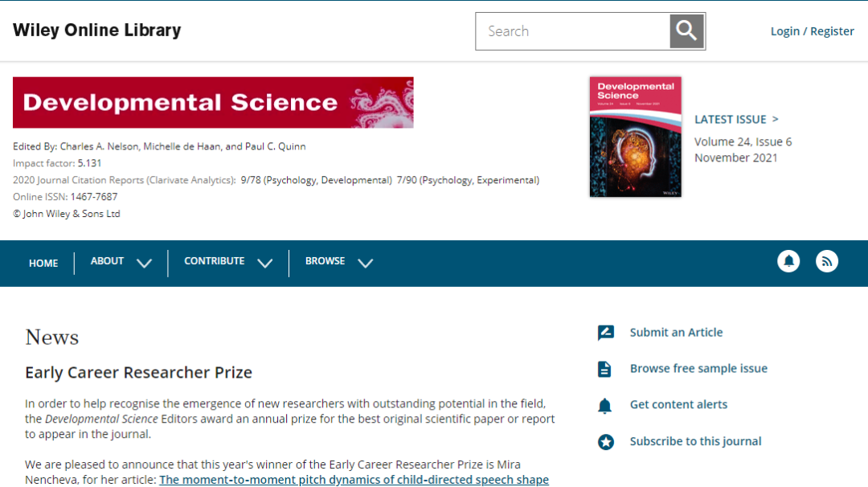Click the magnifying glass search button
The width and height of the screenshot is (868, 487).
coord(686,31)
